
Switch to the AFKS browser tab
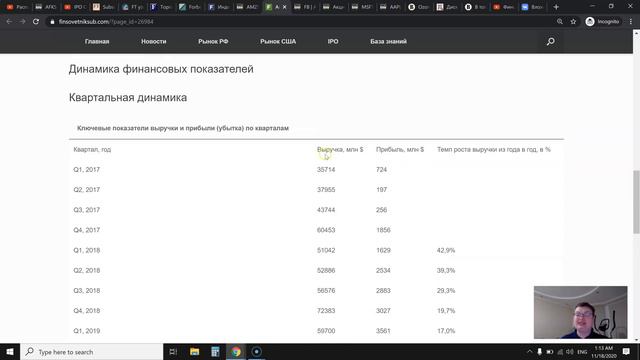pyautogui.click(x=46, y=7)
